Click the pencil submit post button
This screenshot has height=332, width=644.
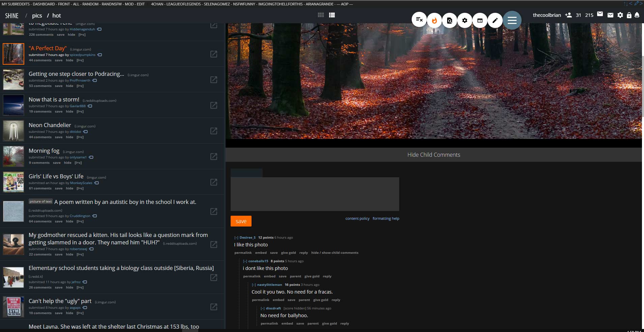(495, 20)
